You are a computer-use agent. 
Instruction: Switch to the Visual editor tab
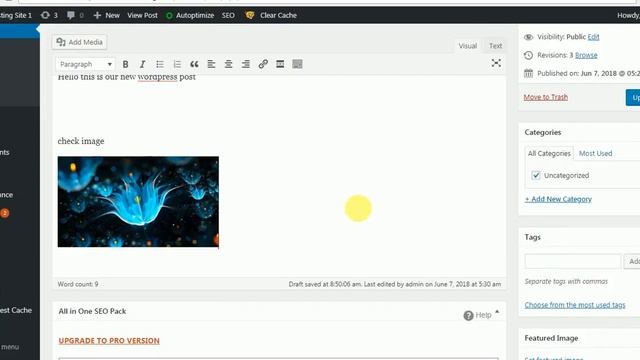coord(467,46)
